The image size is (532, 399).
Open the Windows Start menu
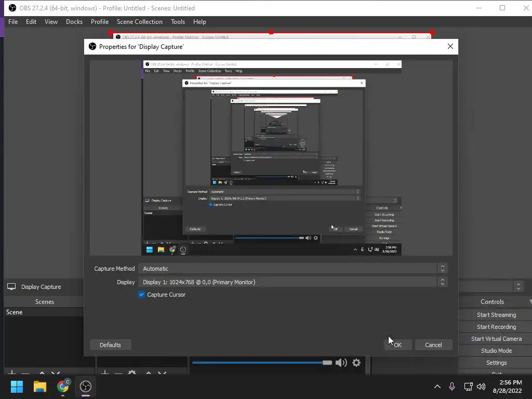tap(17, 387)
